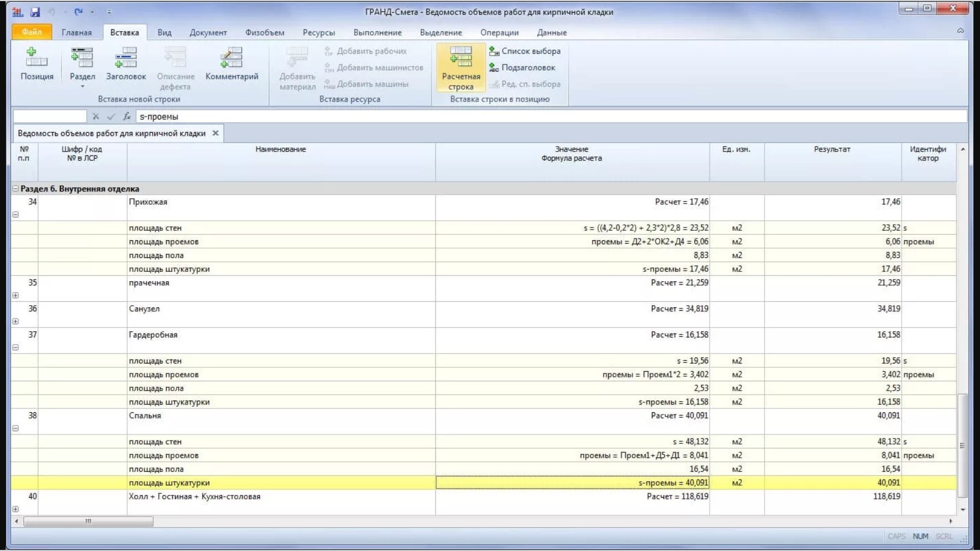This screenshot has height=551, width=980.
Task: Open the Раздел dropdown arrow
Action: tap(82, 87)
